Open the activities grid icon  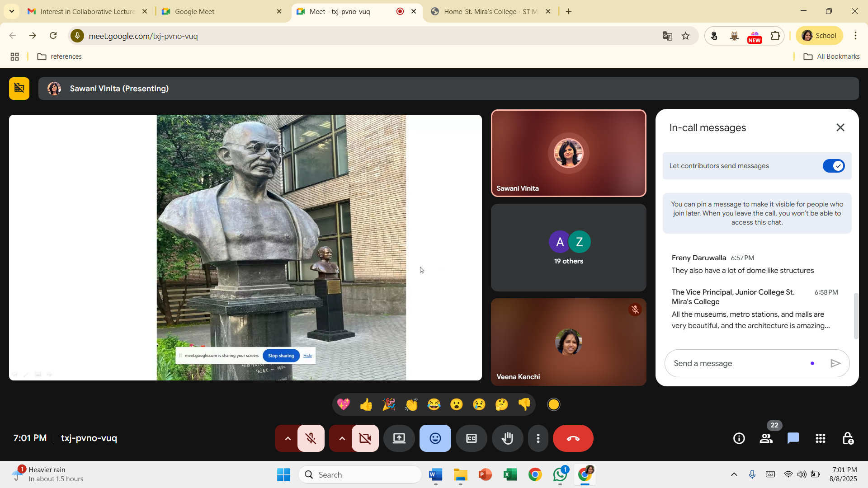coord(821,438)
